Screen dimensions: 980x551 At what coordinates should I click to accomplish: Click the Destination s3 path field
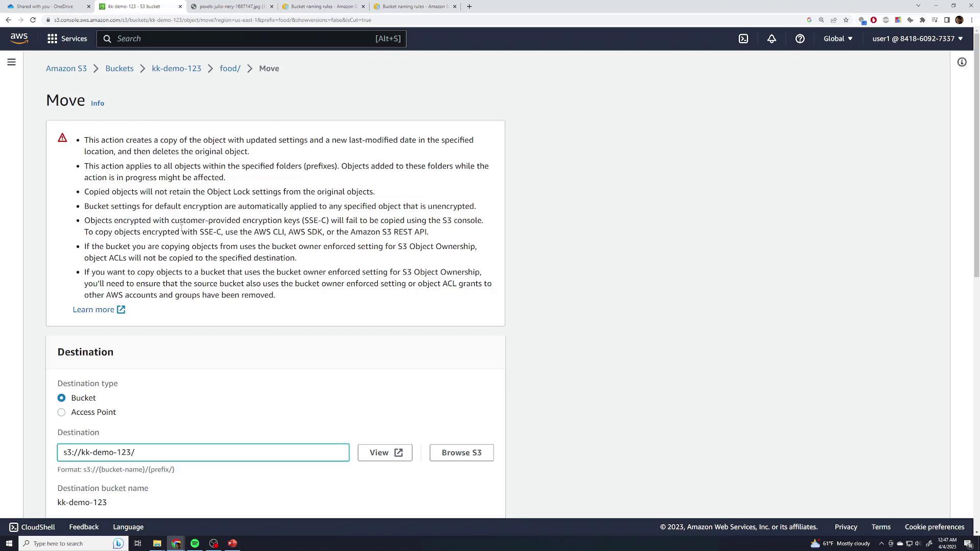203,453
